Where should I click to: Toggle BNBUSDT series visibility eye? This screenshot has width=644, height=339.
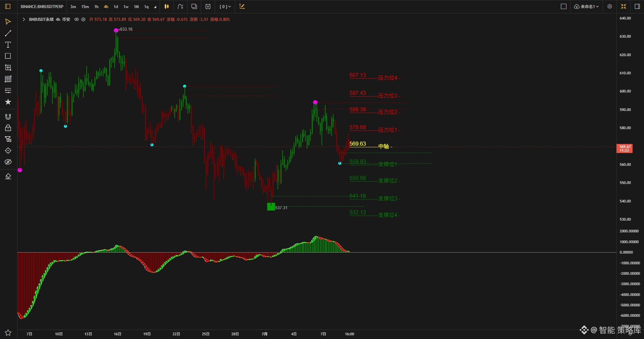[77, 20]
